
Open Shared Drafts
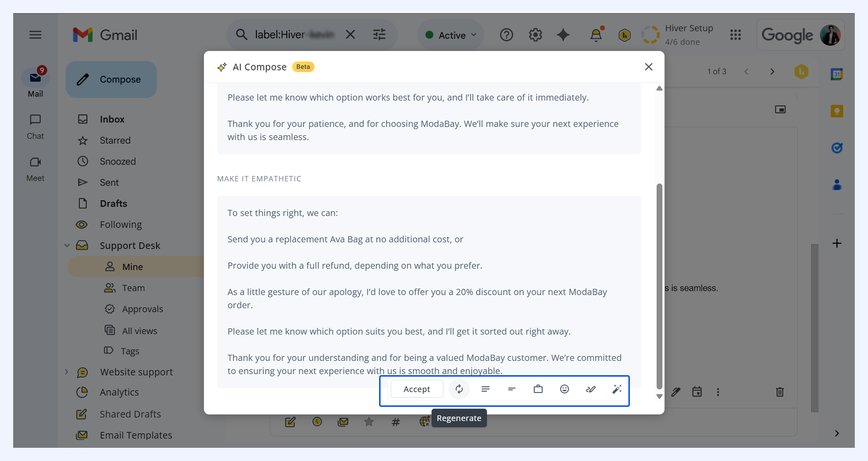130,414
